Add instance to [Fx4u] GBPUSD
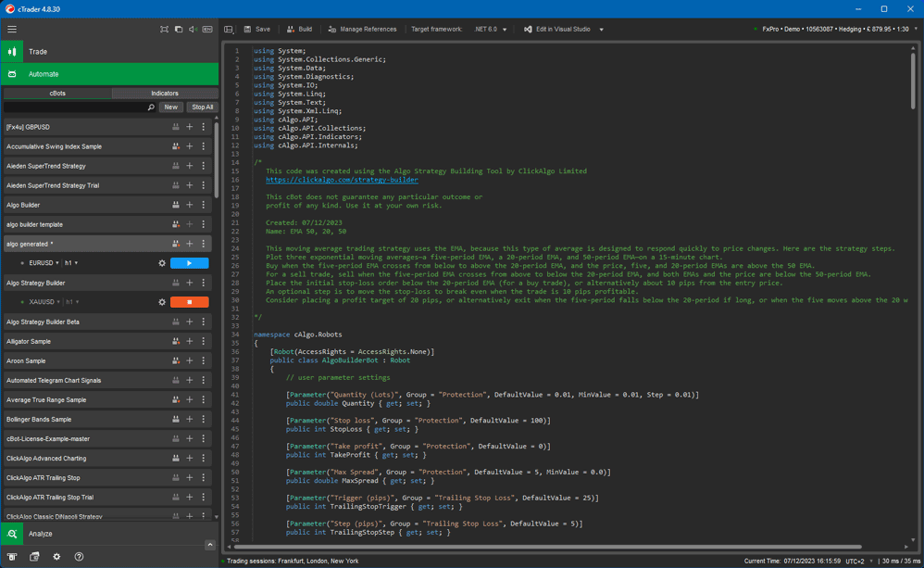Image resolution: width=924 pixels, height=568 pixels. tap(190, 127)
